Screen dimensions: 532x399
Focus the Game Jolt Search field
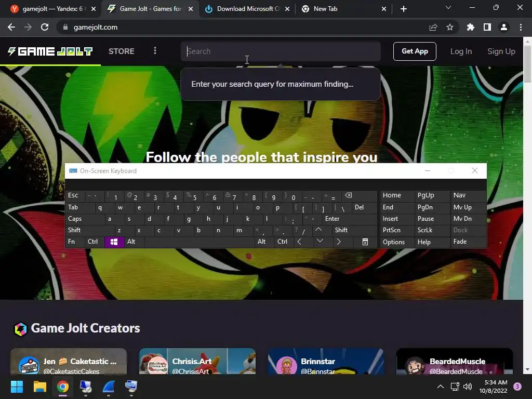click(x=281, y=51)
